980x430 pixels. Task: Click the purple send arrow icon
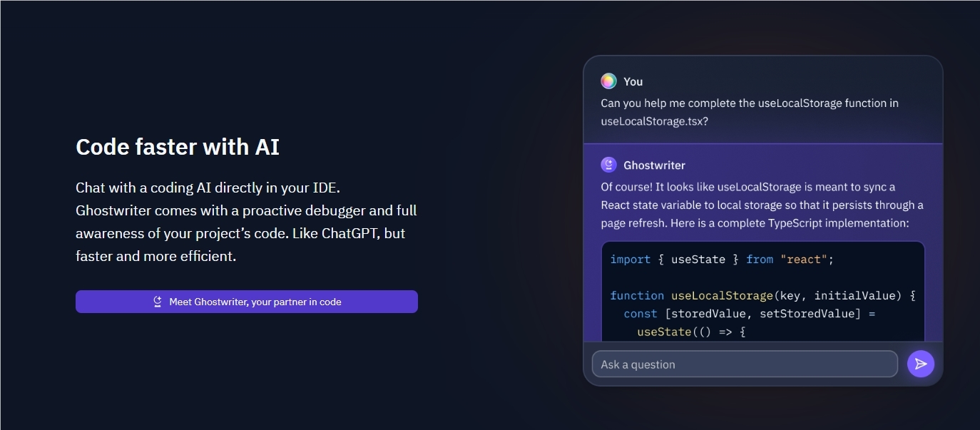coord(920,364)
